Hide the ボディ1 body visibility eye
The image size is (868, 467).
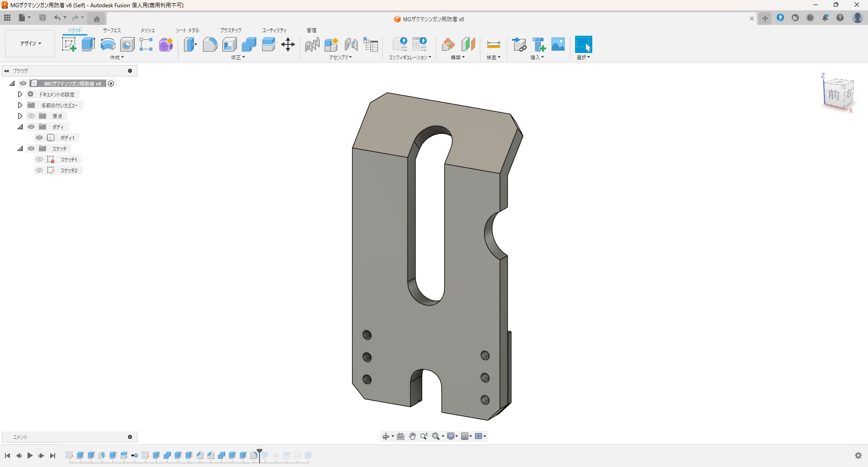coord(40,138)
